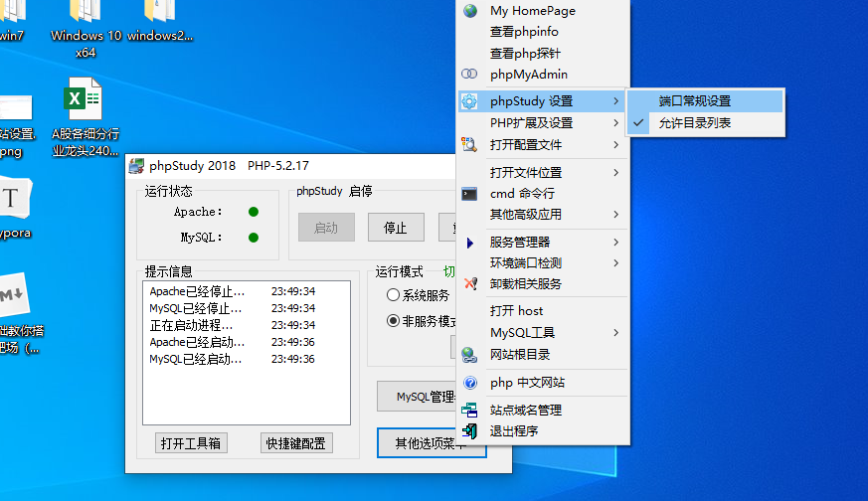
Task: Click the globe icon beside 网站根目录
Action: tap(469, 354)
